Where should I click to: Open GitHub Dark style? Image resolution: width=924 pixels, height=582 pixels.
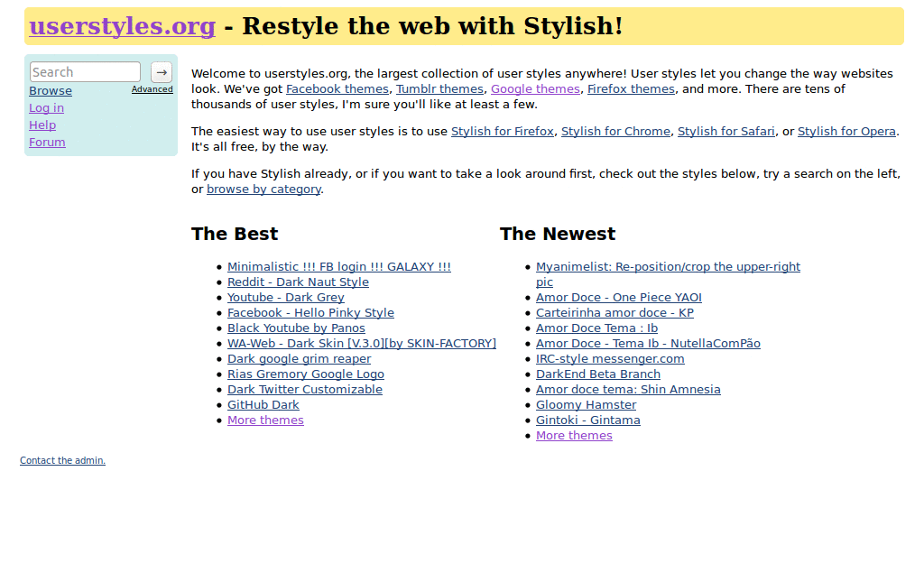click(x=263, y=404)
